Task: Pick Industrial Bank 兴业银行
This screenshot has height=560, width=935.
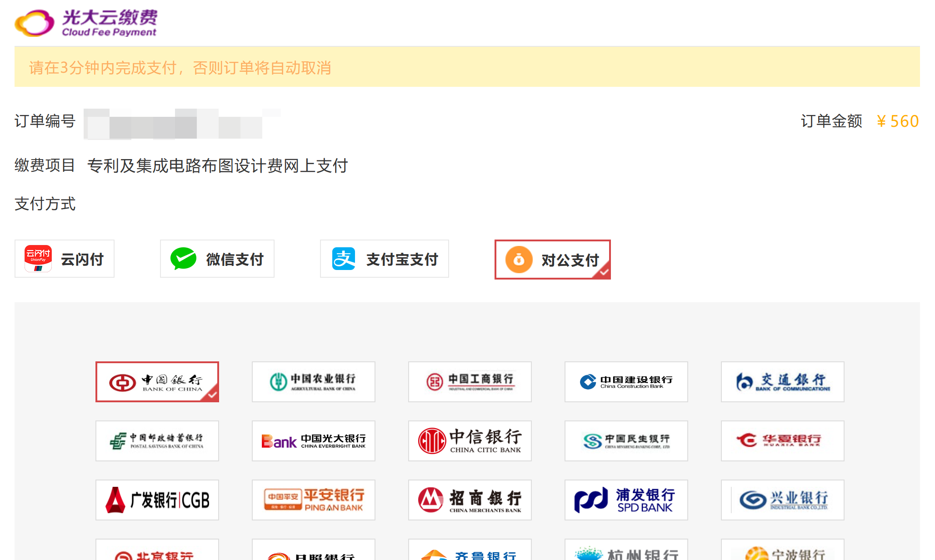Action: [x=783, y=500]
